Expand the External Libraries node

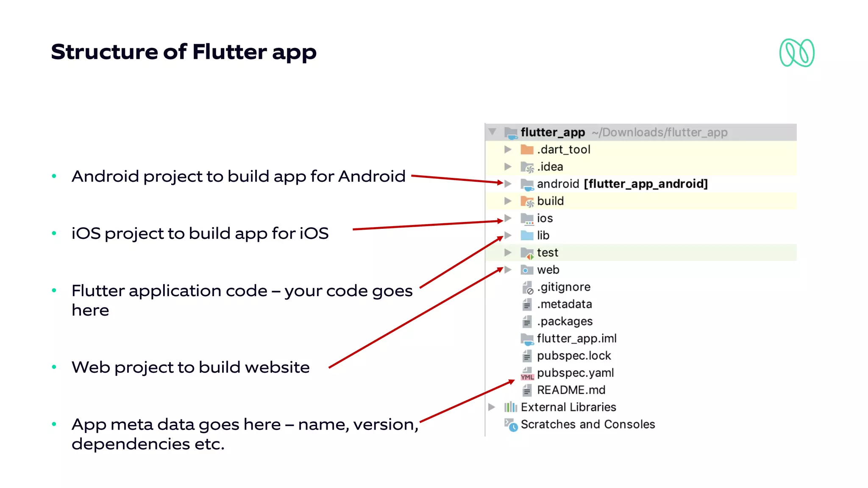492,407
